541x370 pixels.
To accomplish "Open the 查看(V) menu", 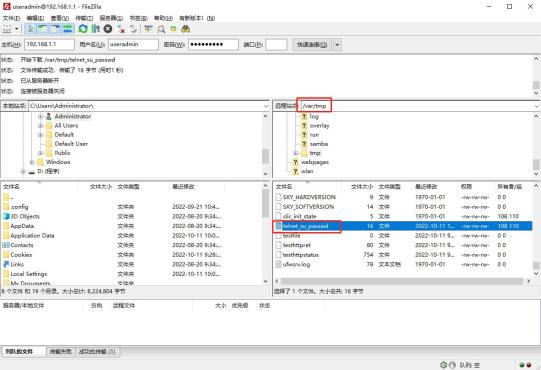I will tap(60, 18).
